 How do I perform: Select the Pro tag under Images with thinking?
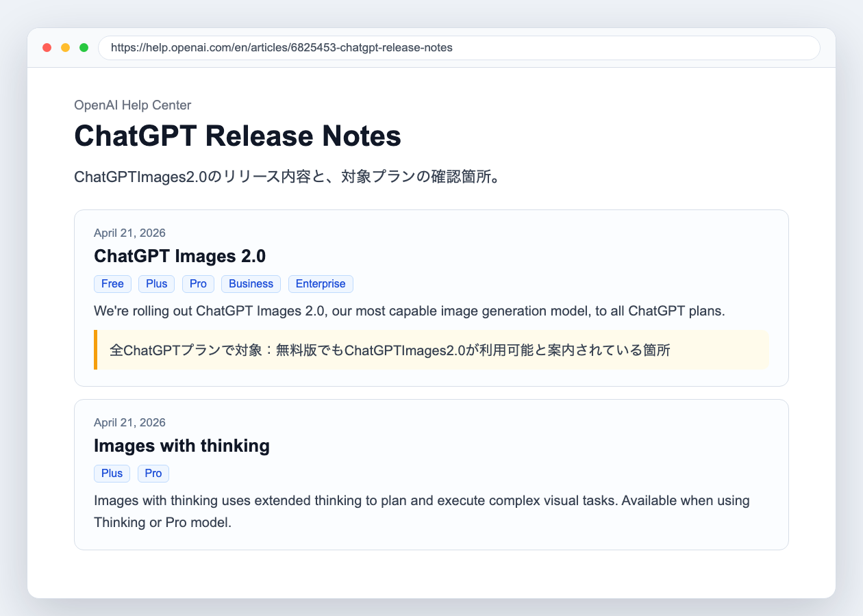tap(153, 474)
